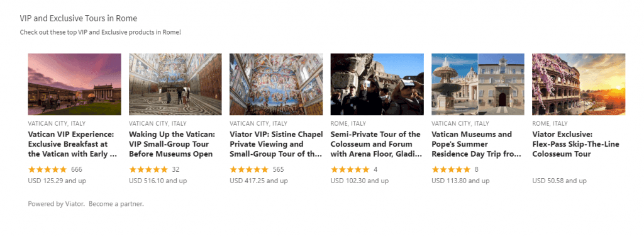The height and width of the screenshot is (236, 644).
Task: Click the star rating with 8 reviews
Action: (x=451, y=169)
